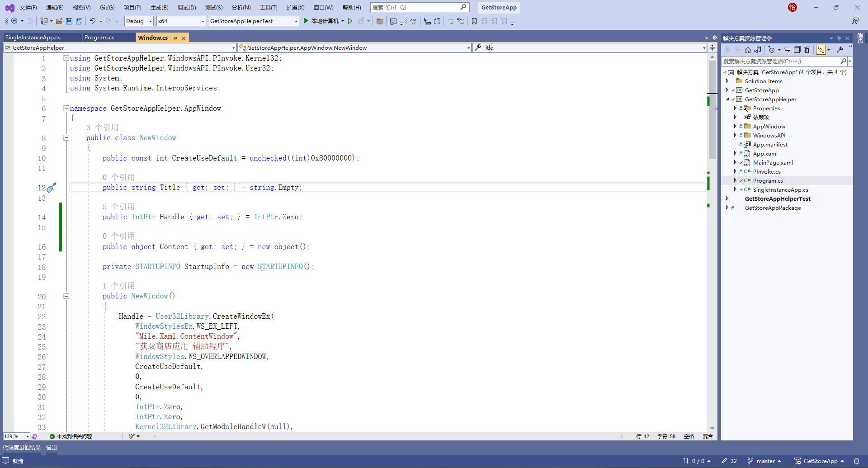Open the x64 platform dropdown
The width and height of the screenshot is (868, 468).
point(180,21)
